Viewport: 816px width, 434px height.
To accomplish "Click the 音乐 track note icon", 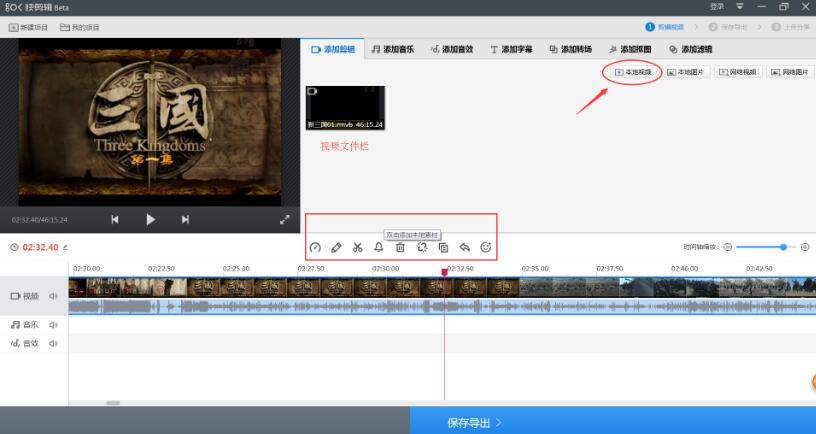I will click(16, 325).
